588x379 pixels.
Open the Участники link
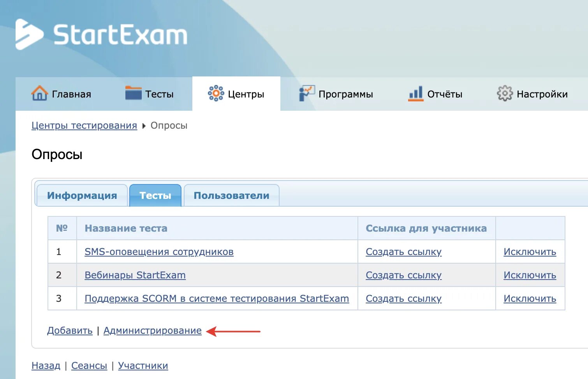[143, 366]
